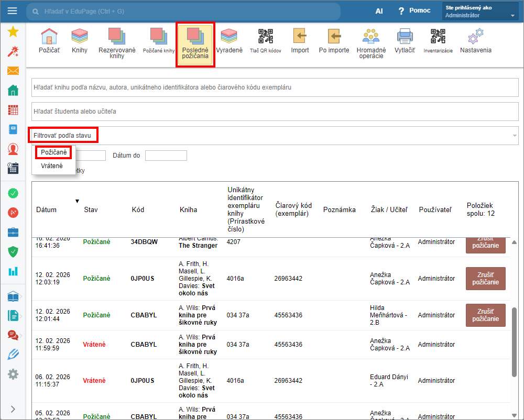Viewport: 524px width, 420px height.
Task: Click the Tlač QR kódov icon
Action: [x=265, y=41]
